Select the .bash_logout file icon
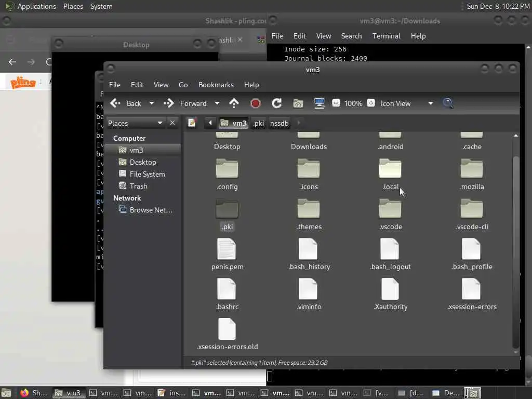Viewport: 532px width, 399px height. pyautogui.click(x=390, y=249)
